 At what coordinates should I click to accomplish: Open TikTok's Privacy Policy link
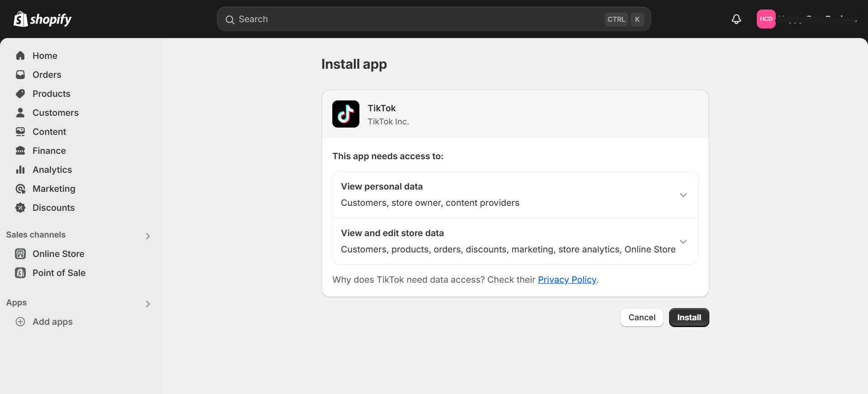pyautogui.click(x=567, y=280)
